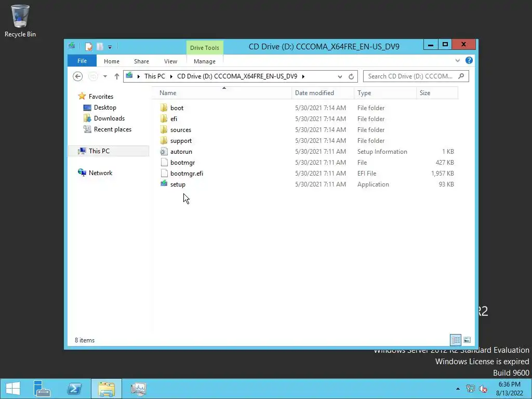Click the 1,957 KB size cell
Image resolution: width=532 pixels, height=399 pixels.
[443, 174]
